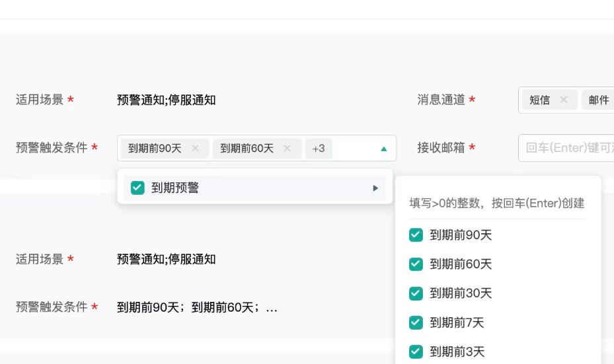Collapse the 预警触发条件 dropdown arrow
Image resolution: width=614 pixels, height=364 pixels.
[384, 149]
